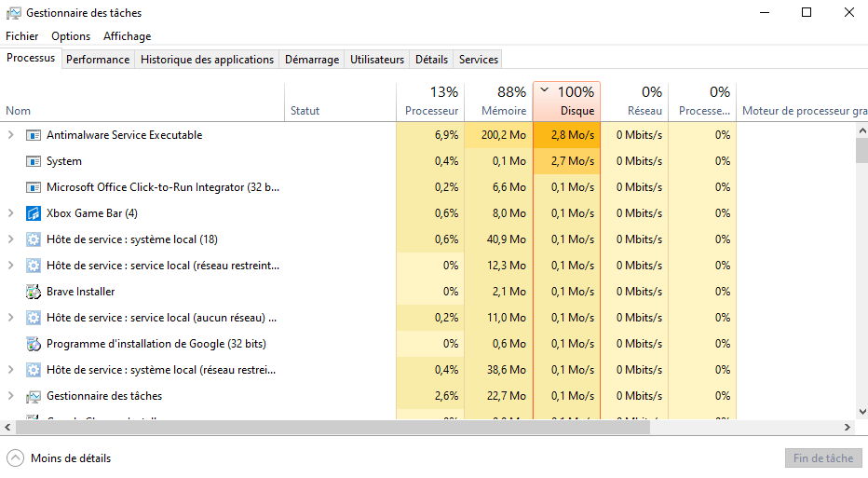Click the horizontal scrollbar thumb
The image size is (868, 478).
tap(335, 427)
